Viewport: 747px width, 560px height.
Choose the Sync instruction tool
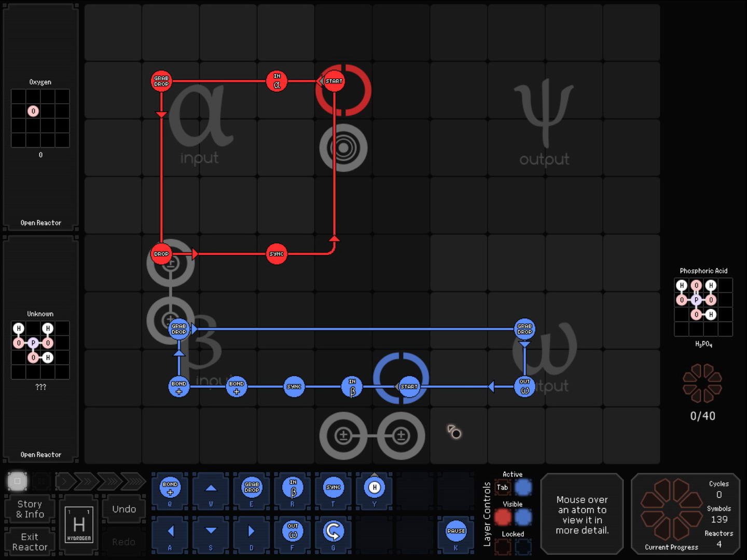pos(333,488)
